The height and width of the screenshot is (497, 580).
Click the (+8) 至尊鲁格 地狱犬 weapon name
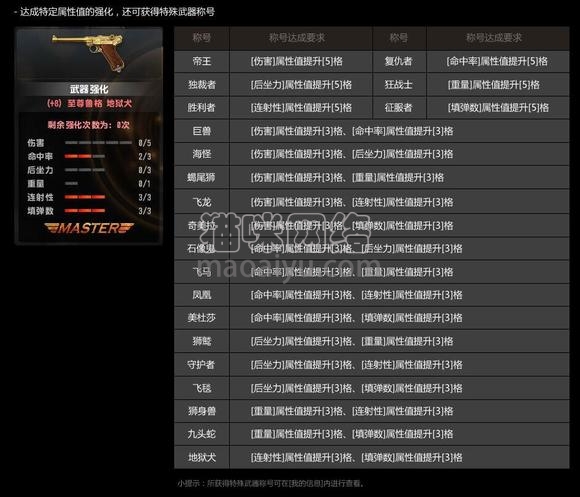point(89,104)
